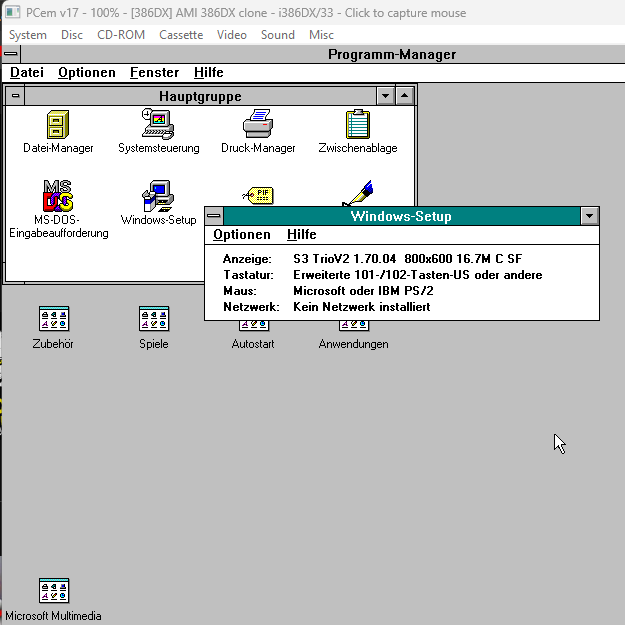The width and height of the screenshot is (625, 625).
Task: Open Optionen menu in Programm-Manager
Action: (87, 73)
